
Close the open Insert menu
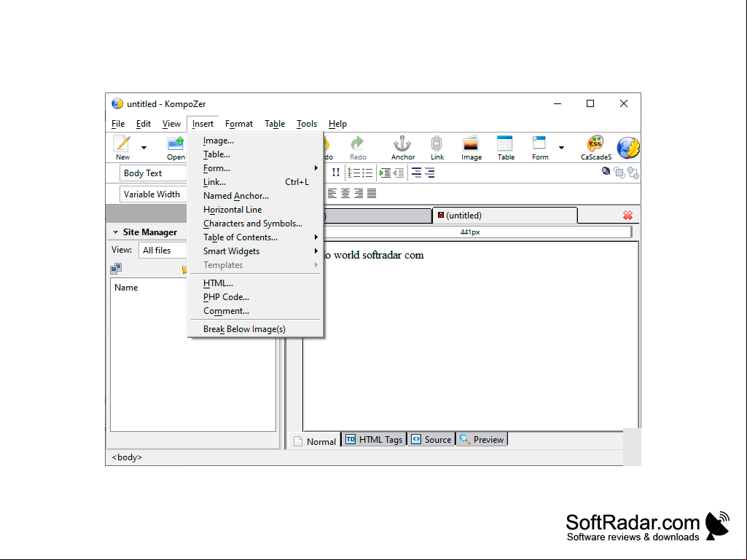(203, 124)
